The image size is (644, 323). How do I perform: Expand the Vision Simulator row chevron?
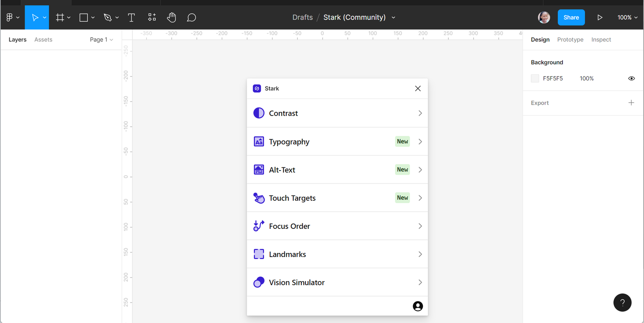[420, 282]
